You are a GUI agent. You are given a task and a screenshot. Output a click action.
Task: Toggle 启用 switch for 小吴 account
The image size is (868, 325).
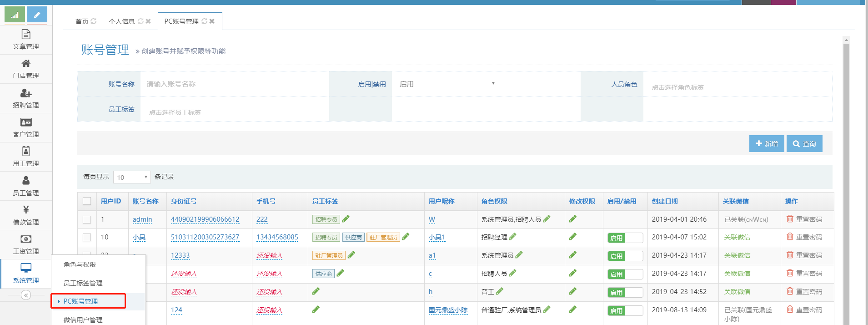[625, 238]
